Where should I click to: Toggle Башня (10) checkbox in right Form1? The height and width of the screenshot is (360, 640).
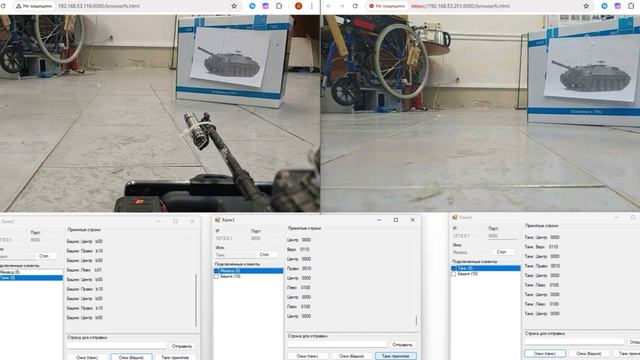[454, 274]
